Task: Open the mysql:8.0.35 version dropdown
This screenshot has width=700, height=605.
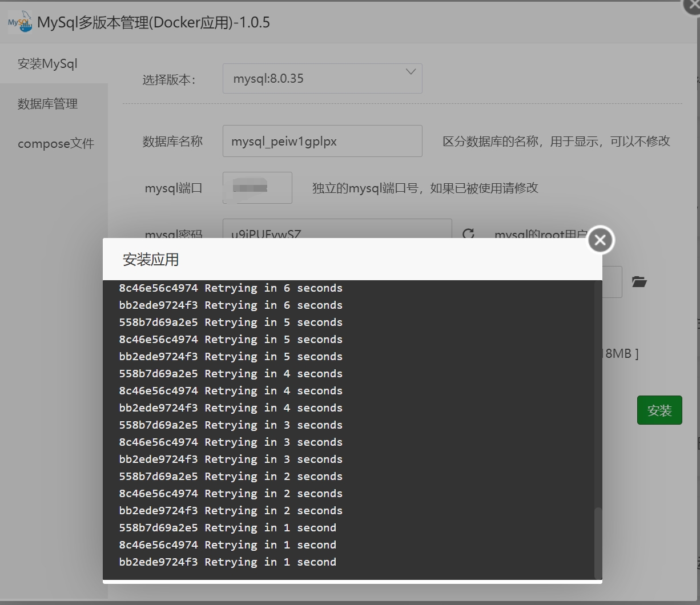Action: pyautogui.click(x=323, y=78)
